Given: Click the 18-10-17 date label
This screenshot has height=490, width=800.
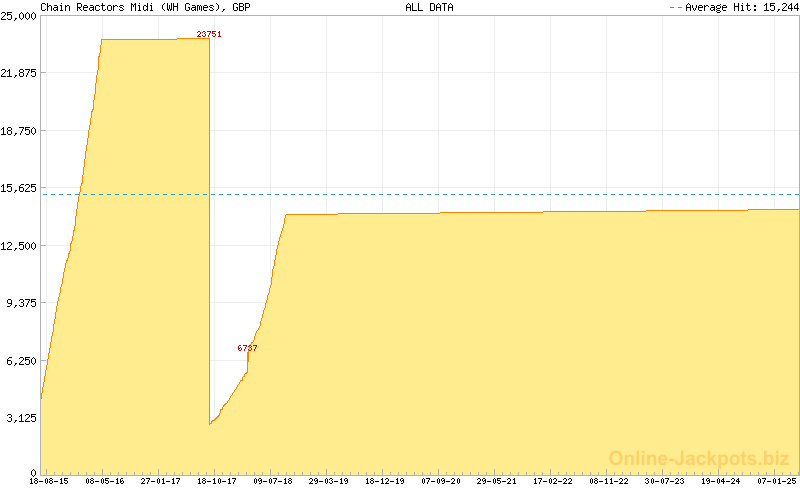Looking at the screenshot, I should click(x=217, y=482).
